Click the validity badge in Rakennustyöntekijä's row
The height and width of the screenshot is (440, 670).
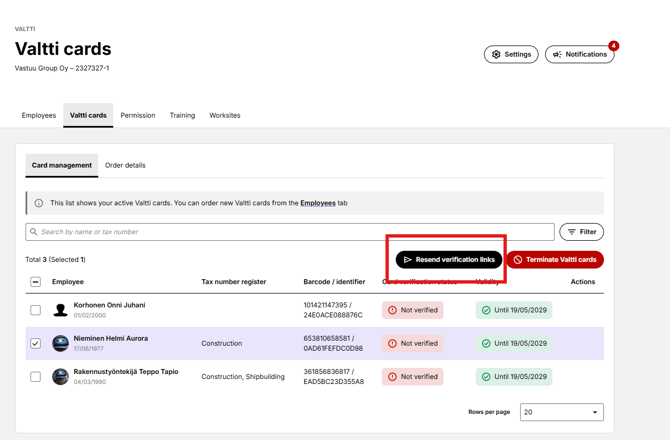pos(514,377)
